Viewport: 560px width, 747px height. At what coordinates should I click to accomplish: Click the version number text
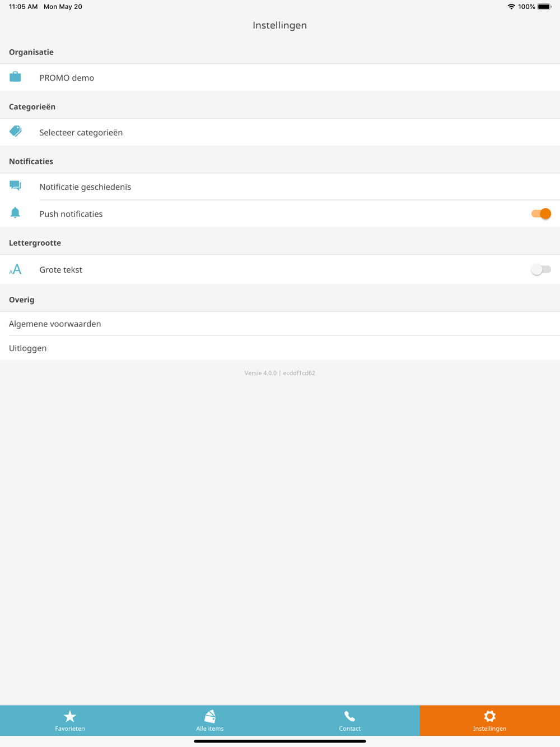[279, 373]
